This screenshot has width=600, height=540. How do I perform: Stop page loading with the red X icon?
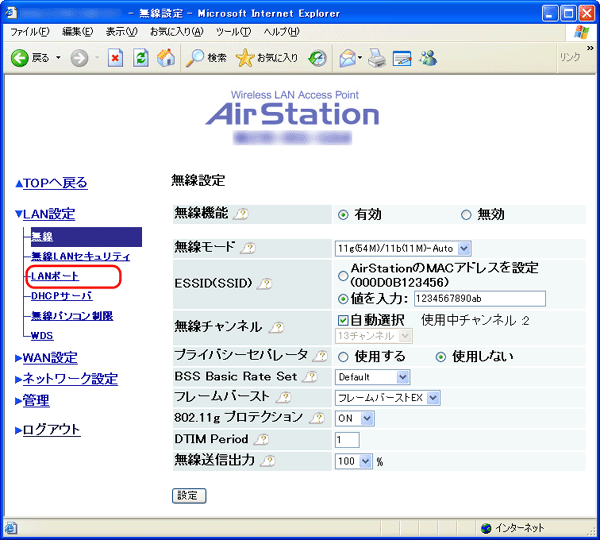click(x=115, y=58)
